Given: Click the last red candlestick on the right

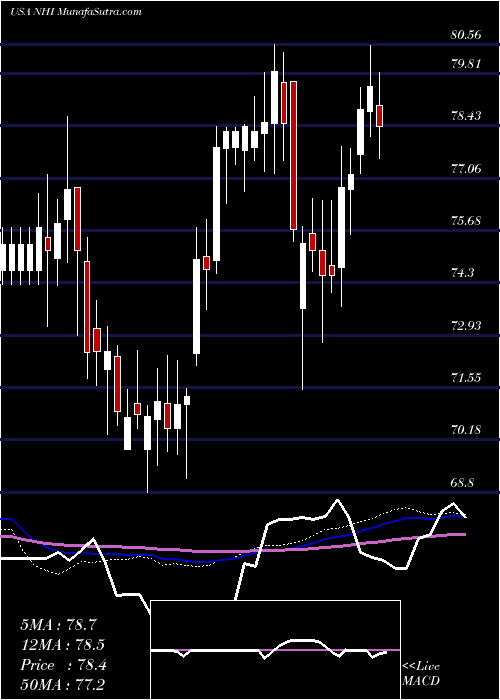Looking at the screenshot, I should pyautogui.click(x=379, y=116).
